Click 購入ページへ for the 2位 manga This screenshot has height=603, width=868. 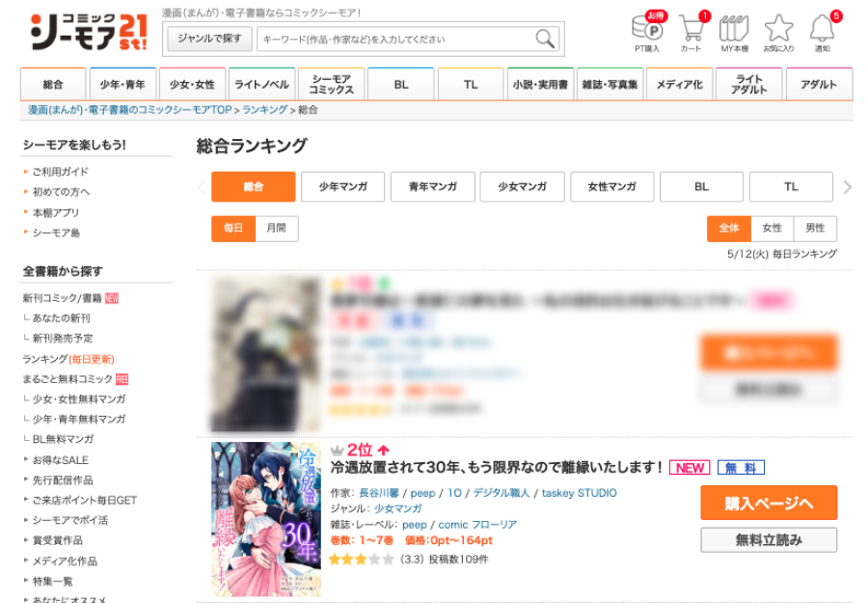[769, 503]
